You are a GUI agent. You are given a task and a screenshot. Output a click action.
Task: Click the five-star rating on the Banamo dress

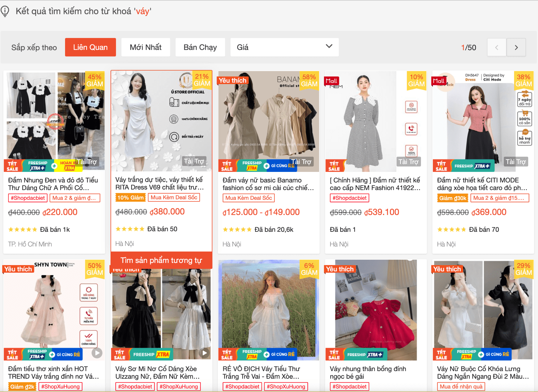238,229
